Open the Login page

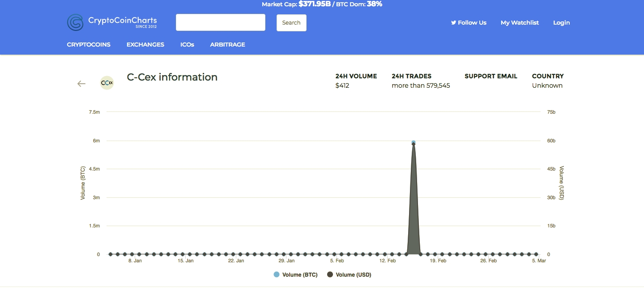(561, 22)
